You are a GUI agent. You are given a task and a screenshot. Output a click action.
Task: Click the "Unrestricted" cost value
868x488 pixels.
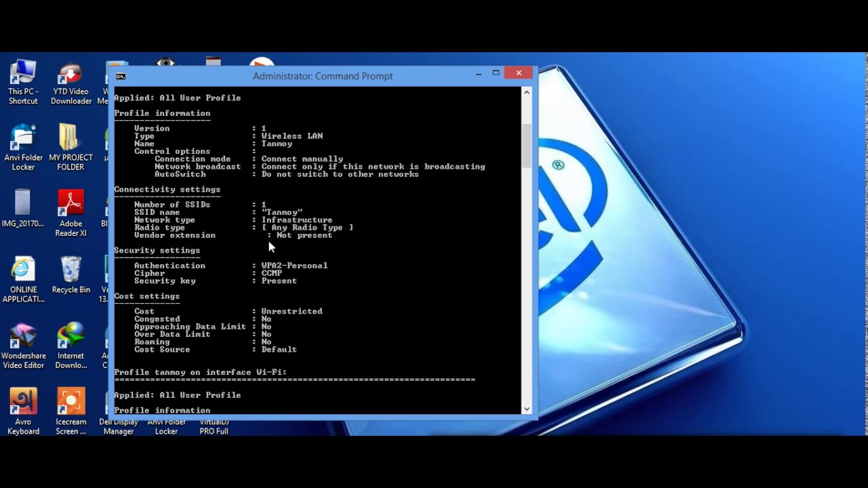coord(292,311)
